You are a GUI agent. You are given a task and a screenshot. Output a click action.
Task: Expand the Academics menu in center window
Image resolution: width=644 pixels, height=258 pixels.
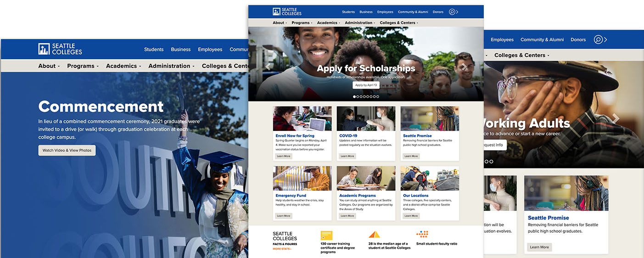(x=329, y=22)
